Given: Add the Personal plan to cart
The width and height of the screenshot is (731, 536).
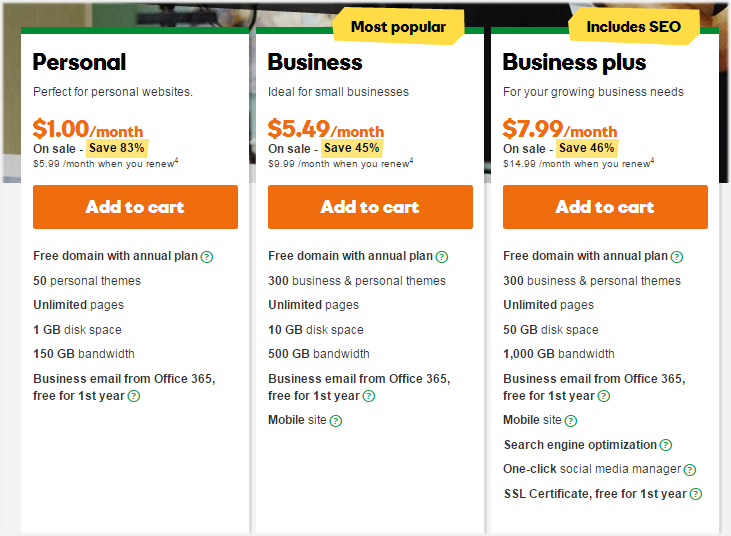Looking at the screenshot, I should (x=135, y=207).
